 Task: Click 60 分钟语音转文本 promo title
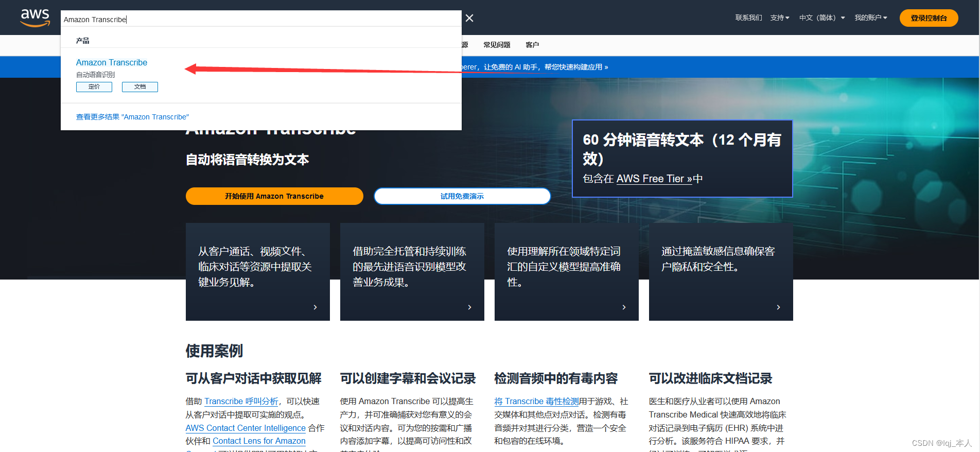[682, 149]
